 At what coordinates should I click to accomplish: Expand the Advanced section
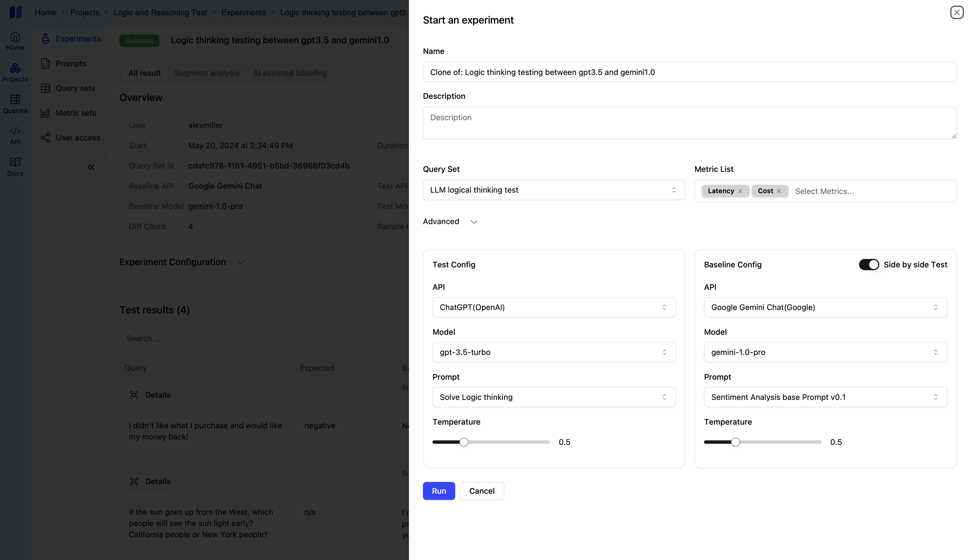point(473,222)
